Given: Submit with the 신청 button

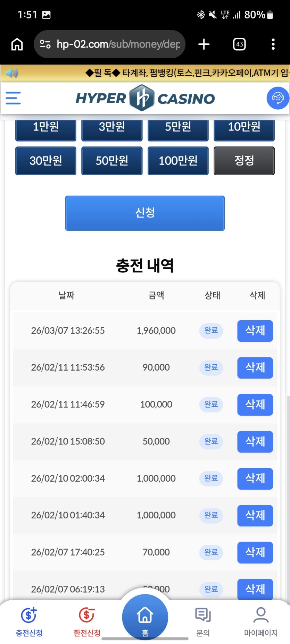Looking at the screenshot, I should (x=145, y=213).
